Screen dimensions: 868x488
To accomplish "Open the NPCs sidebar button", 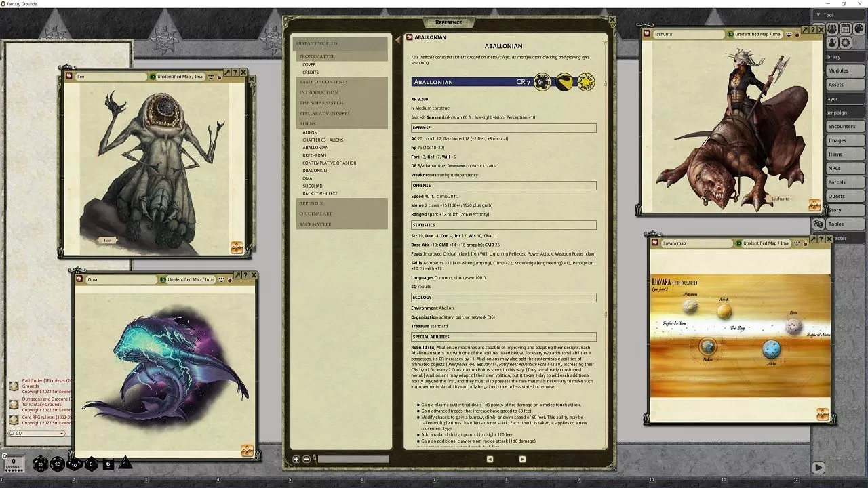I will [x=845, y=168].
